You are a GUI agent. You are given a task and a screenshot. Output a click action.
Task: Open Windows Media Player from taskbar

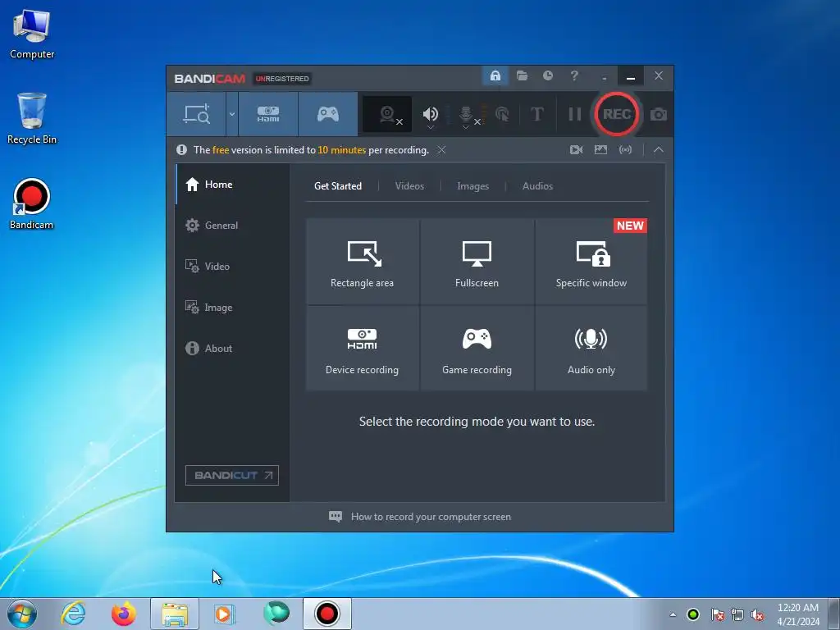(x=225, y=614)
